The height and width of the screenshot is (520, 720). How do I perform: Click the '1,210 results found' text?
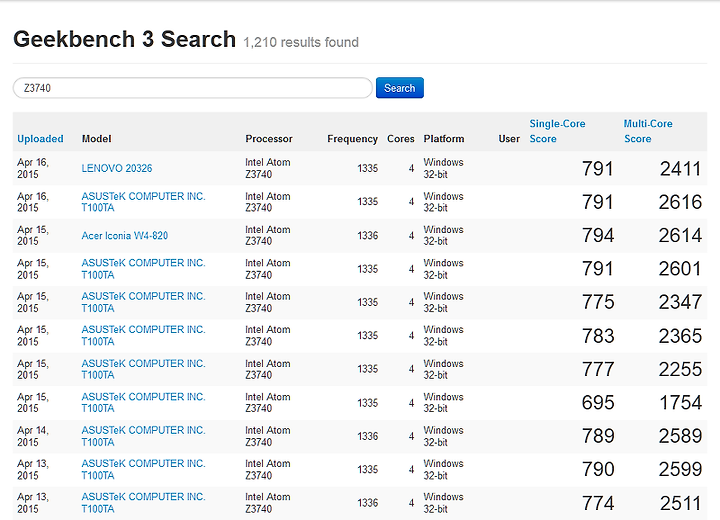pyautogui.click(x=301, y=42)
